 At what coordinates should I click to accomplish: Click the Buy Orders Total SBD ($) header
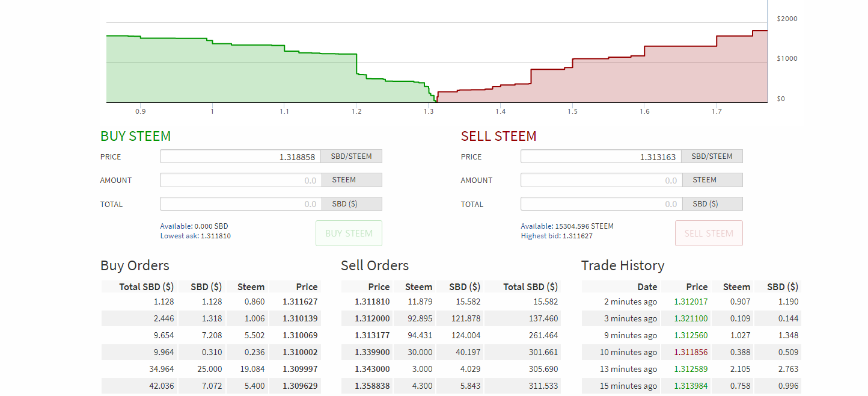(x=146, y=286)
